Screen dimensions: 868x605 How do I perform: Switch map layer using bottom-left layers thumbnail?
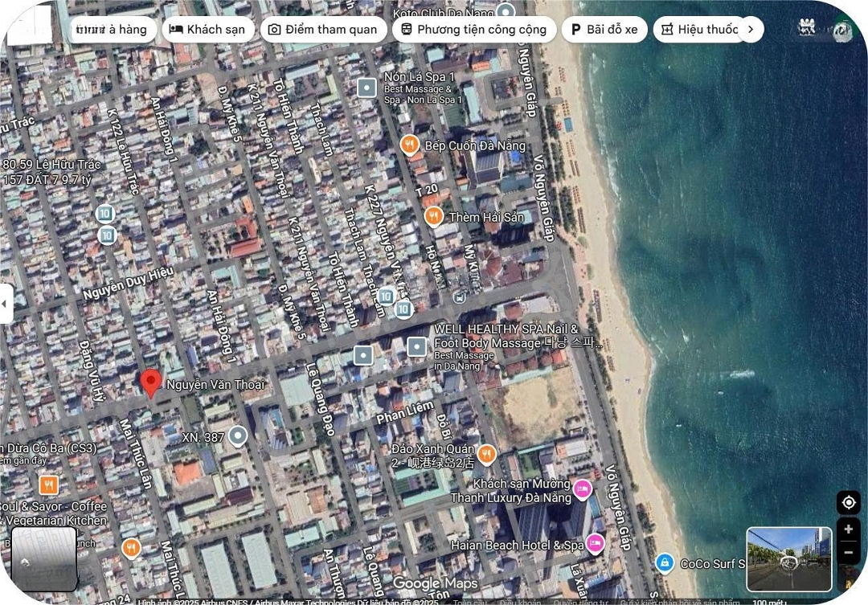44,559
